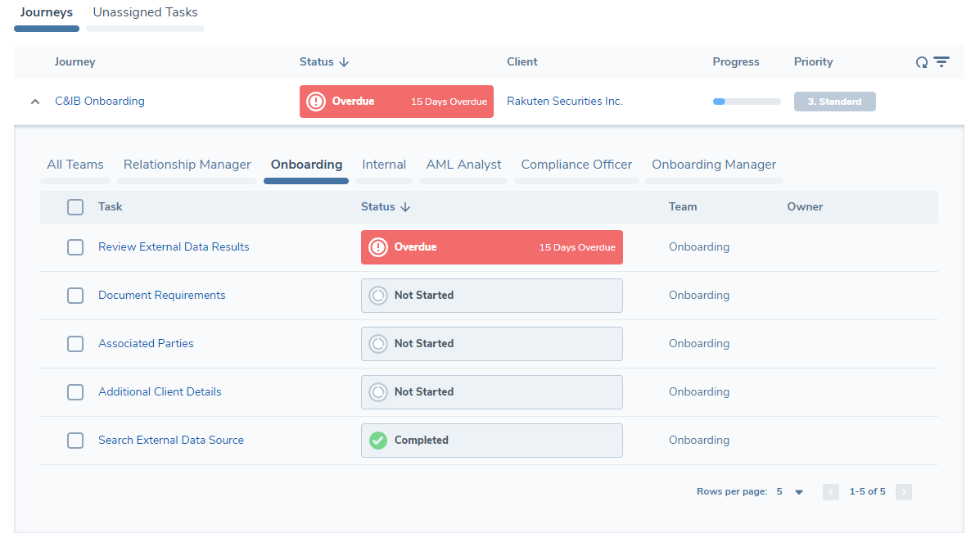This screenshot has width=980, height=538.
Task: Open the filter icon in journey header
Action: tap(942, 62)
